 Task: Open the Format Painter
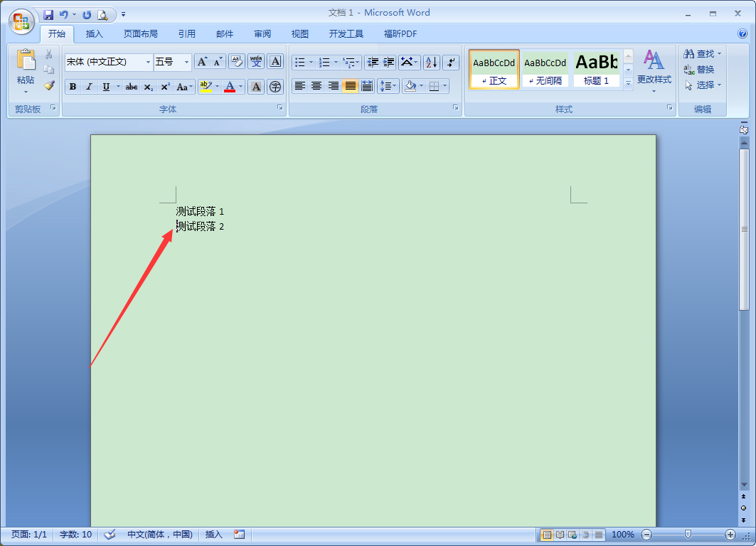pos(48,85)
